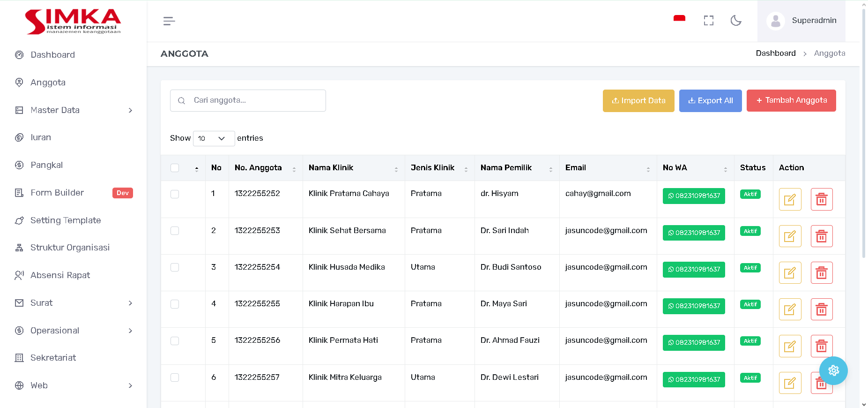Open Struktur Organisasi from the sidebar
This screenshot has width=868, height=408.
(x=70, y=248)
